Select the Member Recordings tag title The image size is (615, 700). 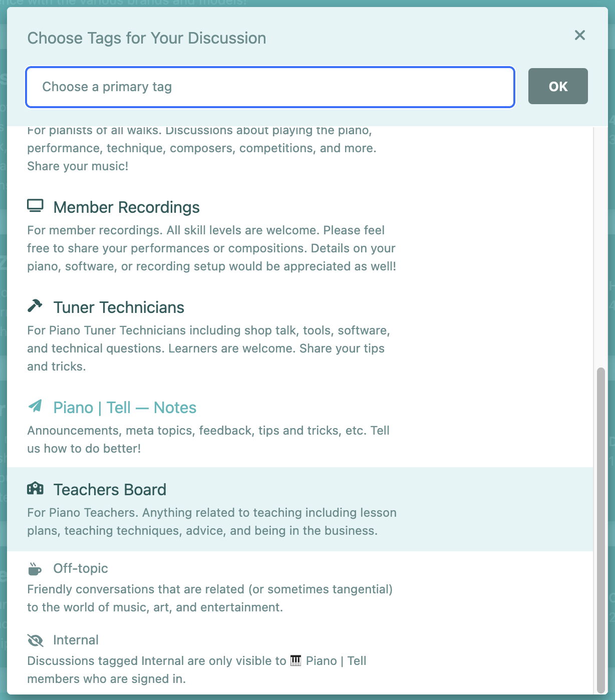coord(126,207)
